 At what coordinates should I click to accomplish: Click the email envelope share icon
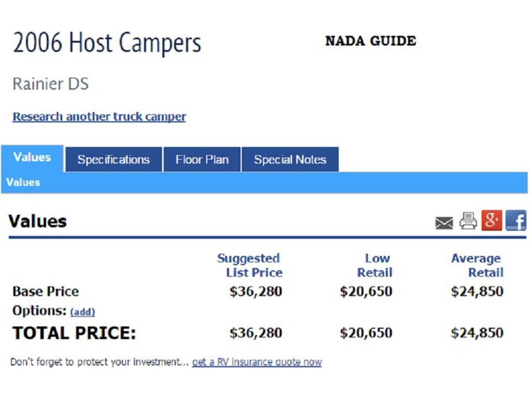(444, 223)
